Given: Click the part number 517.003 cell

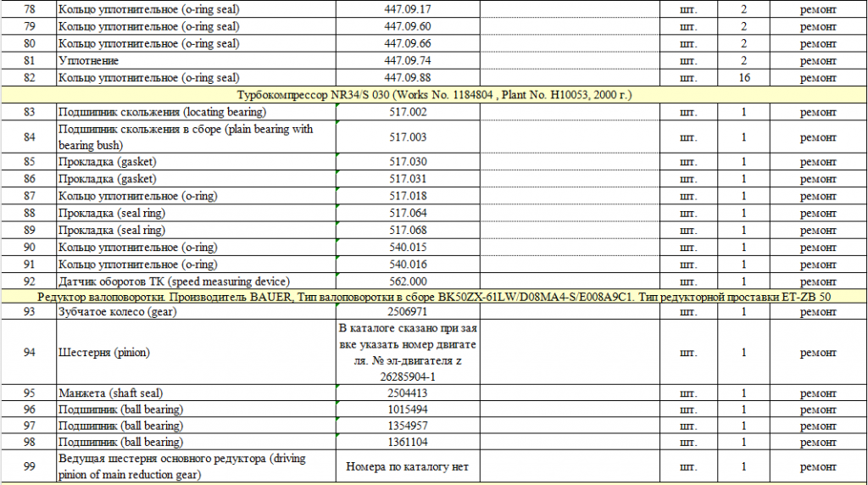Looking at the screenshot, I should 408,137.
